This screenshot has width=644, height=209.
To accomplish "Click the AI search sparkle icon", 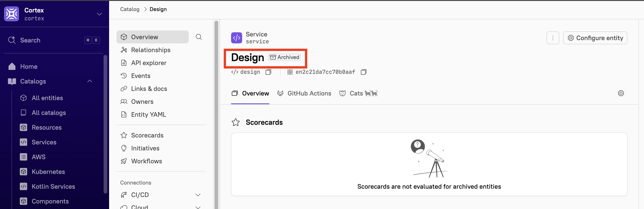I will pos(12,40).
